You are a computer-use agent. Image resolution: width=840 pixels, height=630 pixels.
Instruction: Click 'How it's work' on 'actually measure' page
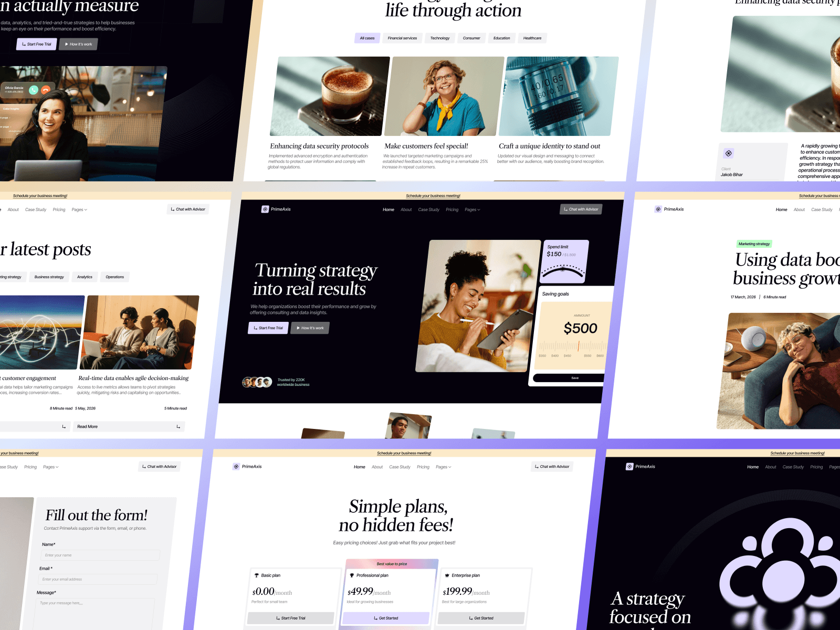(x=78, y=44)
